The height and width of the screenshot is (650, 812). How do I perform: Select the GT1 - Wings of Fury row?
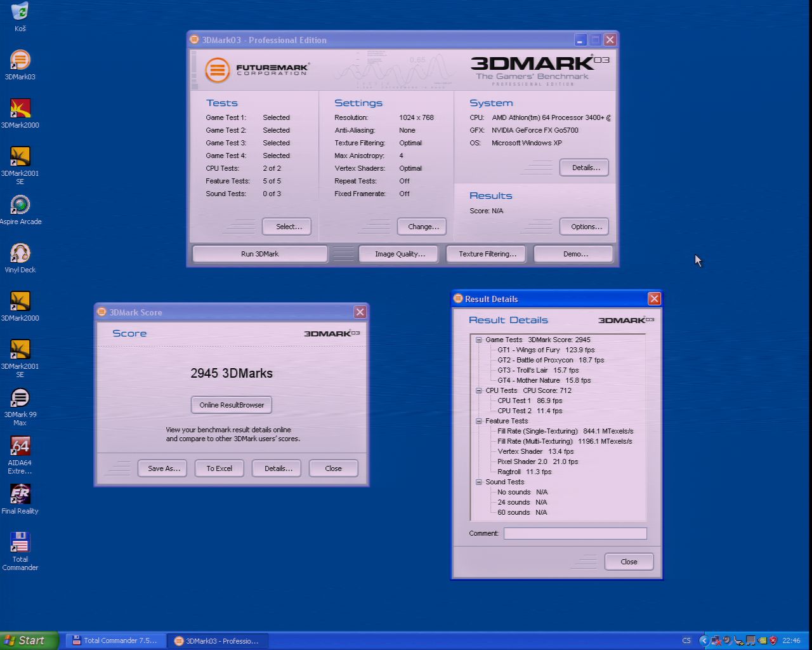point(546,350)
